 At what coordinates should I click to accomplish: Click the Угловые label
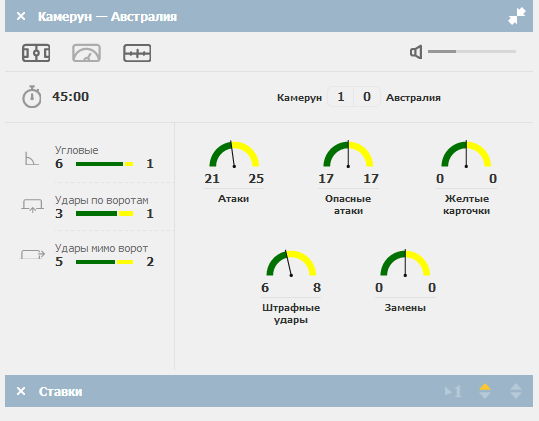click(76, 150)
